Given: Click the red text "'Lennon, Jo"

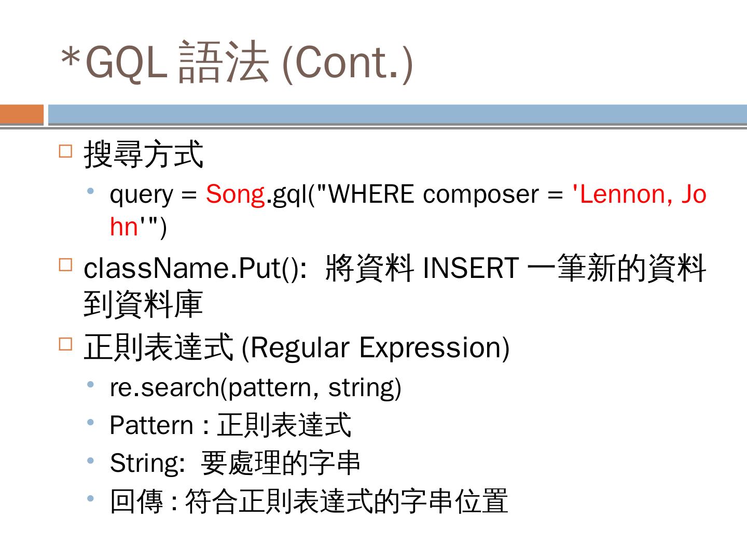Looking at the screenshot, I should (x=639, y=194).
